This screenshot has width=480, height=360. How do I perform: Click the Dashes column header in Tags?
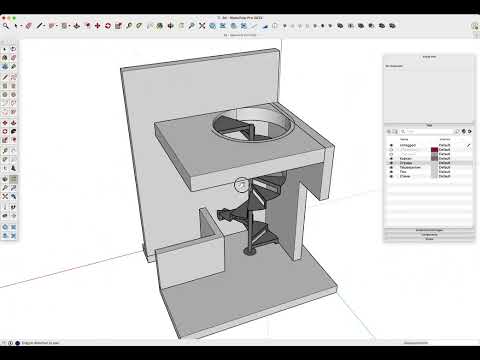445,139
